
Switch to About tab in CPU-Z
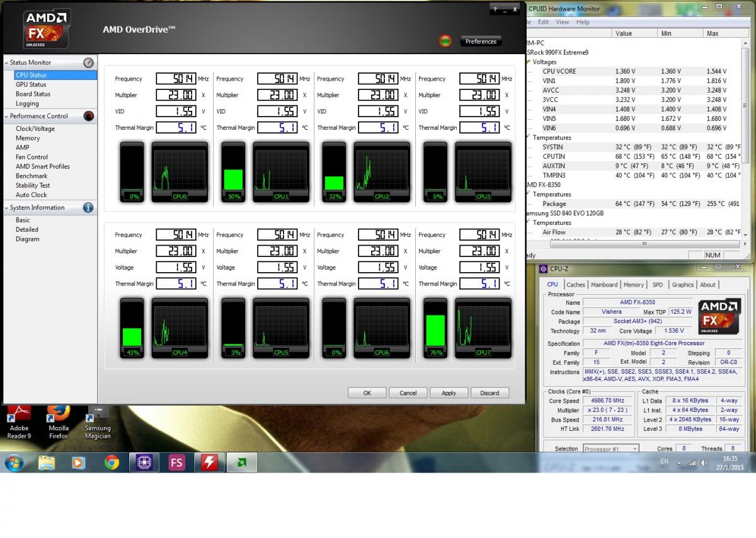[707, 285]
